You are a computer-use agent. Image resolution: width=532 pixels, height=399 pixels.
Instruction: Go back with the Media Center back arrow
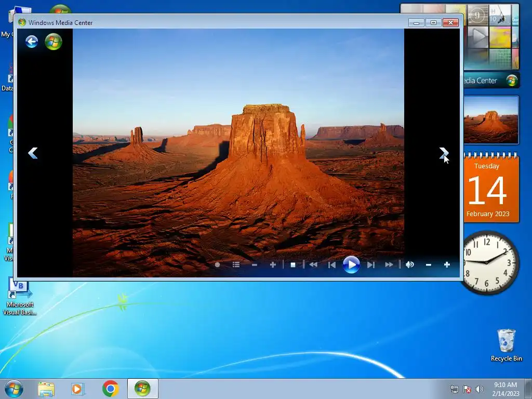click(x=32, y=42)
